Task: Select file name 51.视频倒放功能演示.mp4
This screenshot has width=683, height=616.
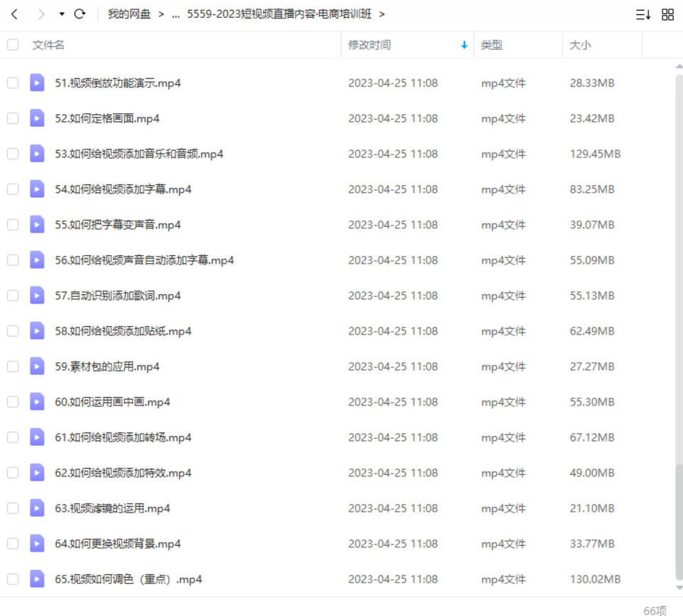Action: (118, 83)
